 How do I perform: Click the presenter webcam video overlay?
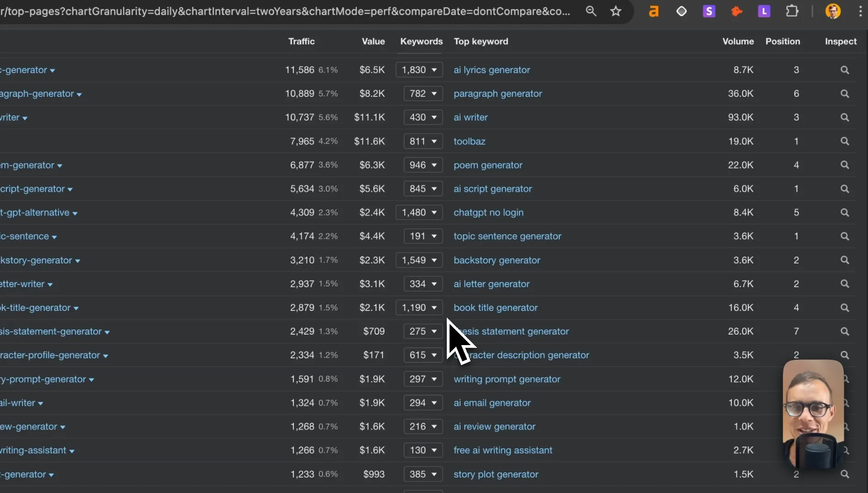813,413
